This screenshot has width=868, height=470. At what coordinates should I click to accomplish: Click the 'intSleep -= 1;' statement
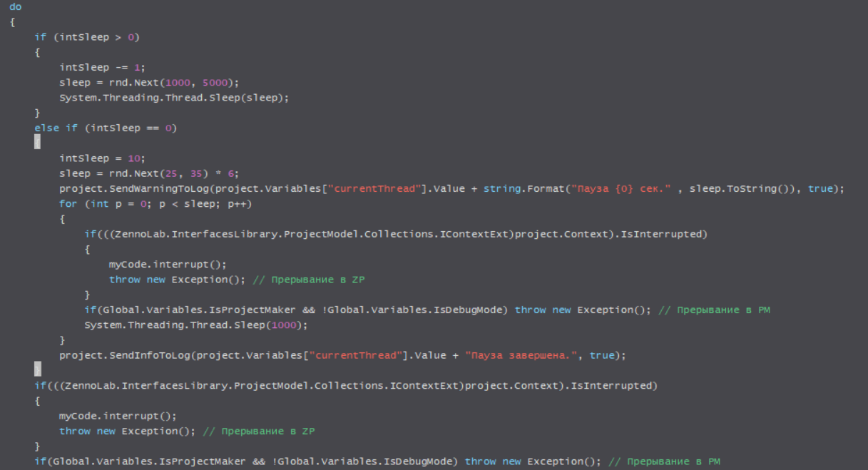click(x=102, y=67)
